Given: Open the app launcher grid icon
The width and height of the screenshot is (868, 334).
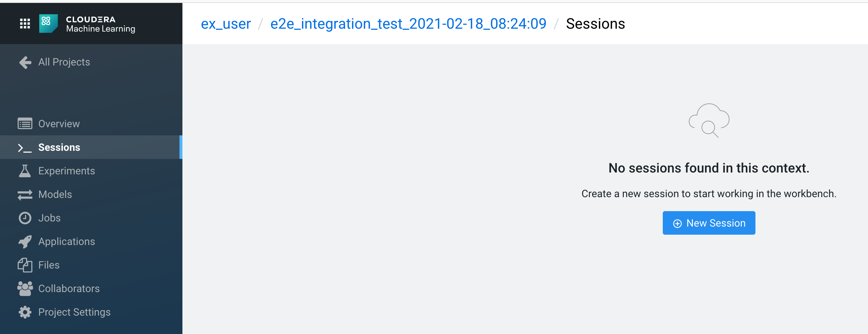Looking at the screenshot, I should click(24, 23).
